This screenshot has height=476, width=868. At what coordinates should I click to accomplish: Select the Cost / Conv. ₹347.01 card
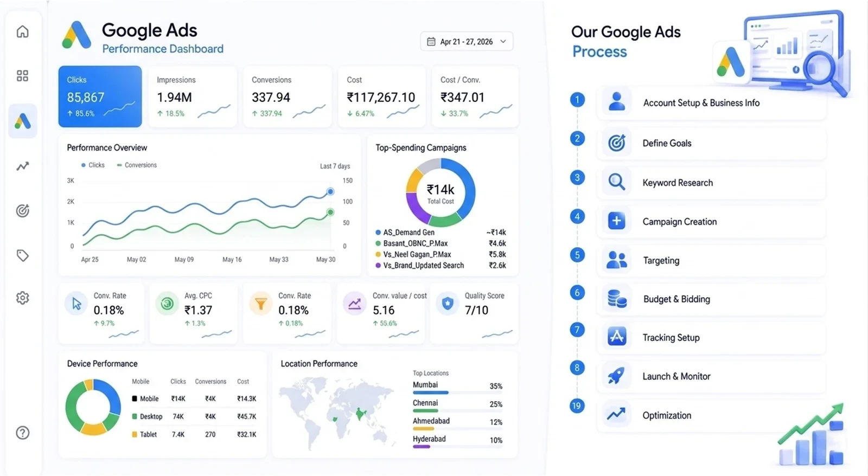pyautogui.click(x=475, y=97)
